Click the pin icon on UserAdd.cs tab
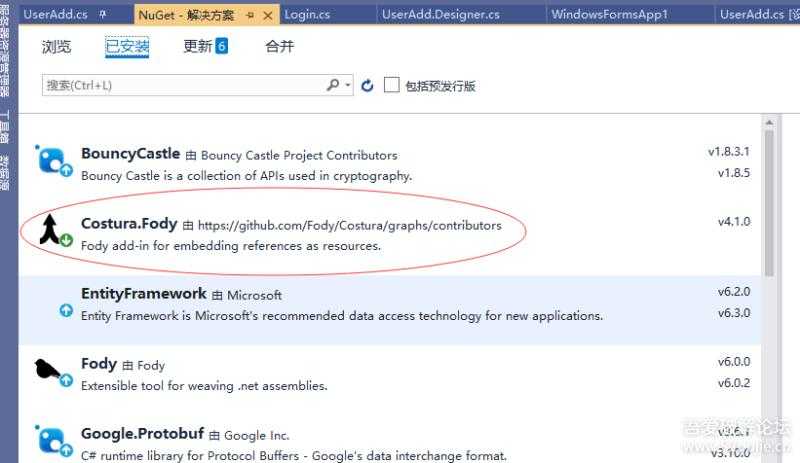The image size is (800, 463). pos(103,15)
